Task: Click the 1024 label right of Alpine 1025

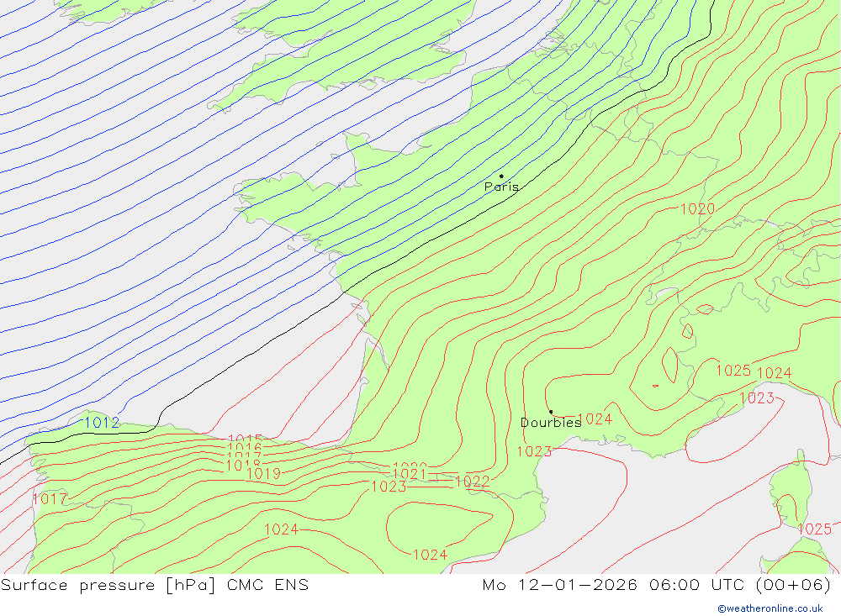Action: [x=774, y=373]
